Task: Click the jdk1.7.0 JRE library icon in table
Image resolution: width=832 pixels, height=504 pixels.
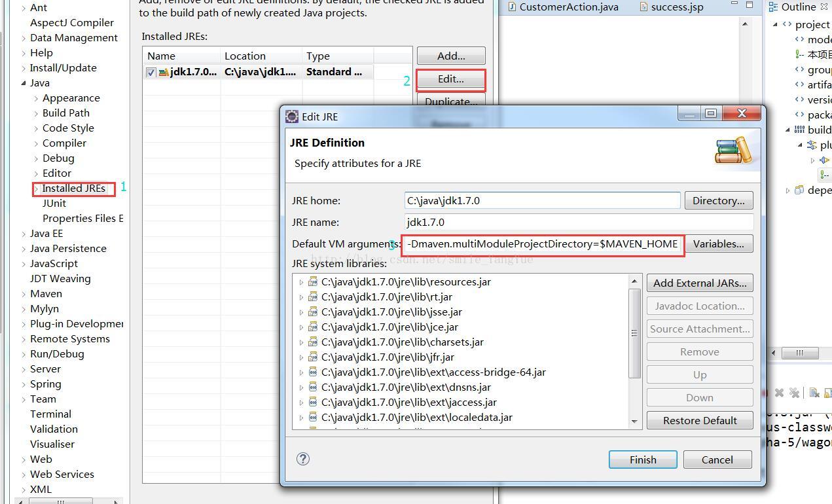Action: [x=164, y=72]
